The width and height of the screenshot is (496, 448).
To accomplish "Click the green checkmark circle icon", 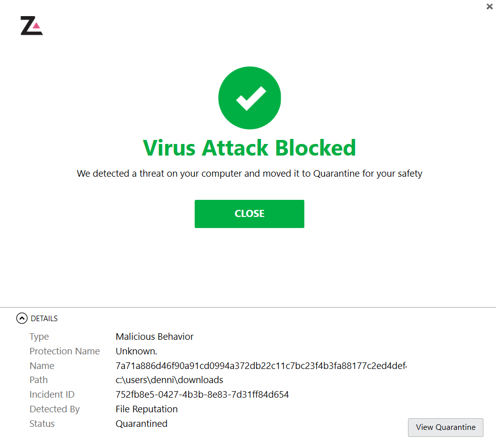I will 250,98.
